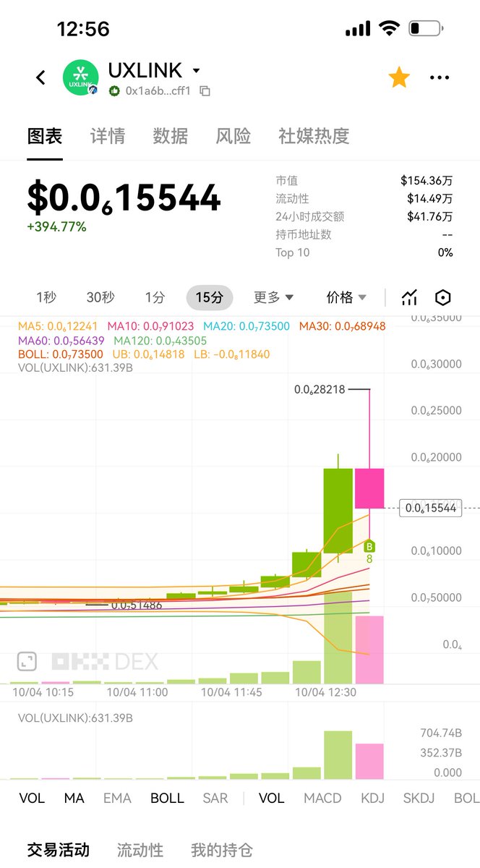Tap the 10/04 11:45 time axis label

point(231,692)
